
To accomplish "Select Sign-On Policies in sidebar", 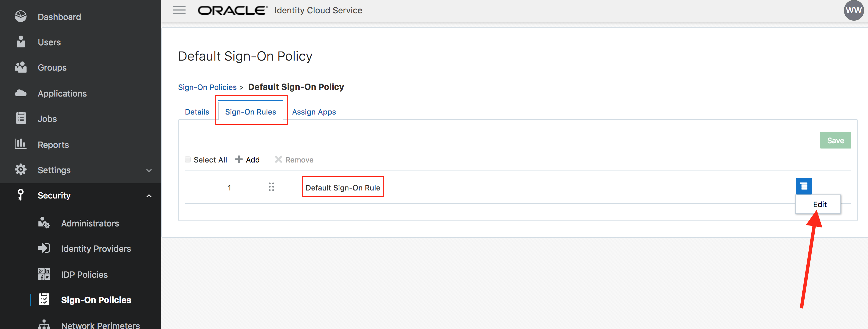I will 96,300.
